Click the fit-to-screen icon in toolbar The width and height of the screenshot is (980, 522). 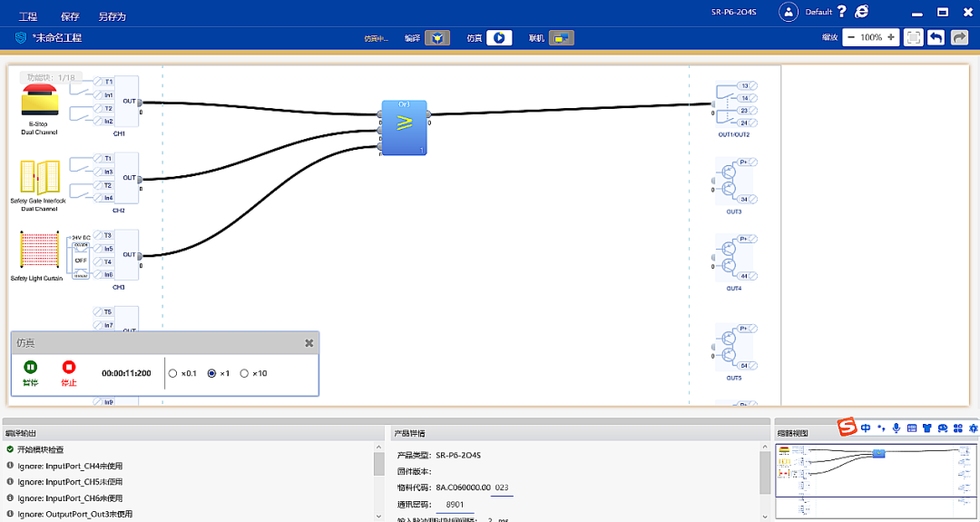913,38
